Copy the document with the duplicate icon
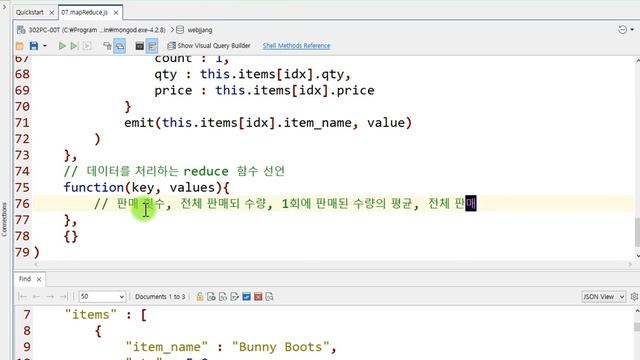 pos(223,297)
